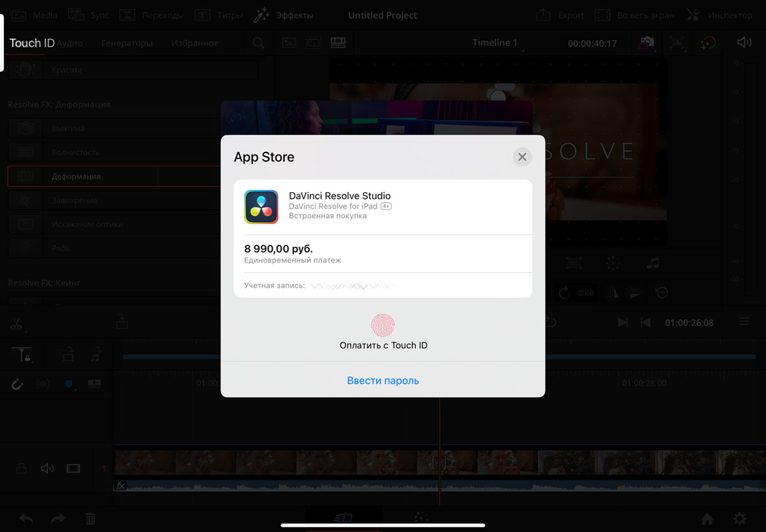The height and width of the screenshot is (532, 766).
Task: Select the Рябь effect
Action: (115, 248)
